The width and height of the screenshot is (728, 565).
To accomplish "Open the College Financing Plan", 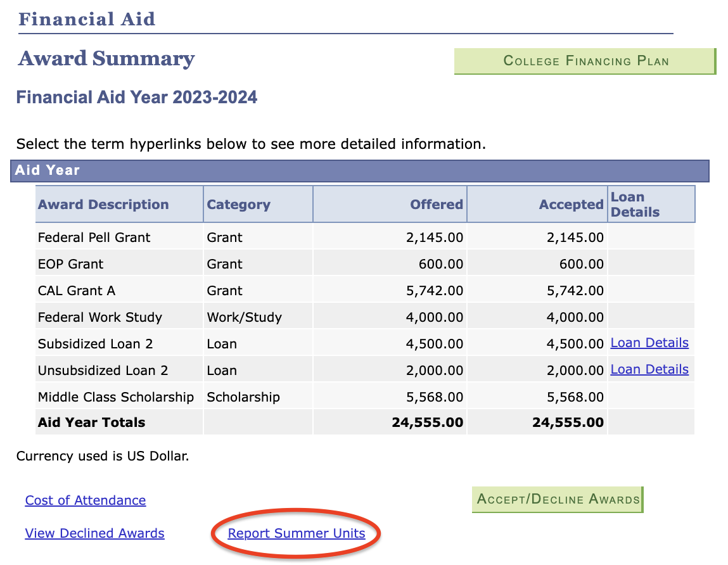I will tap(584, 61).
